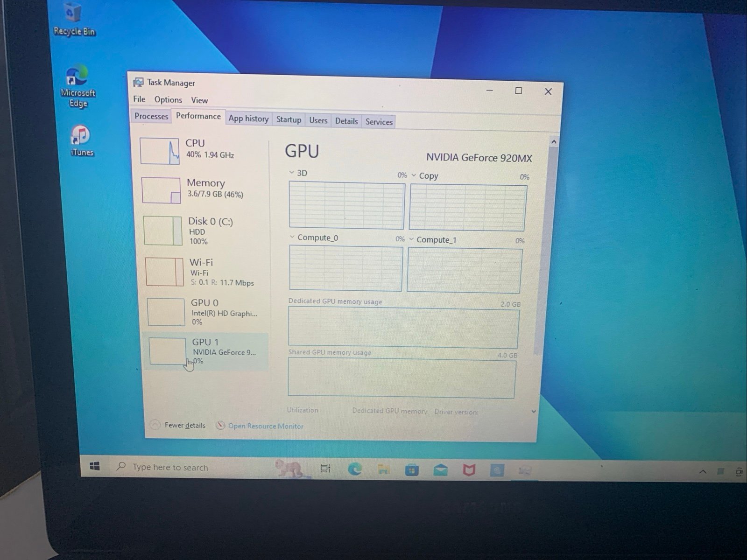The width and height of the screenshot is (747, 560).
Task: Open File Explorer from the taskbar
Action: [x=383, y=469]
